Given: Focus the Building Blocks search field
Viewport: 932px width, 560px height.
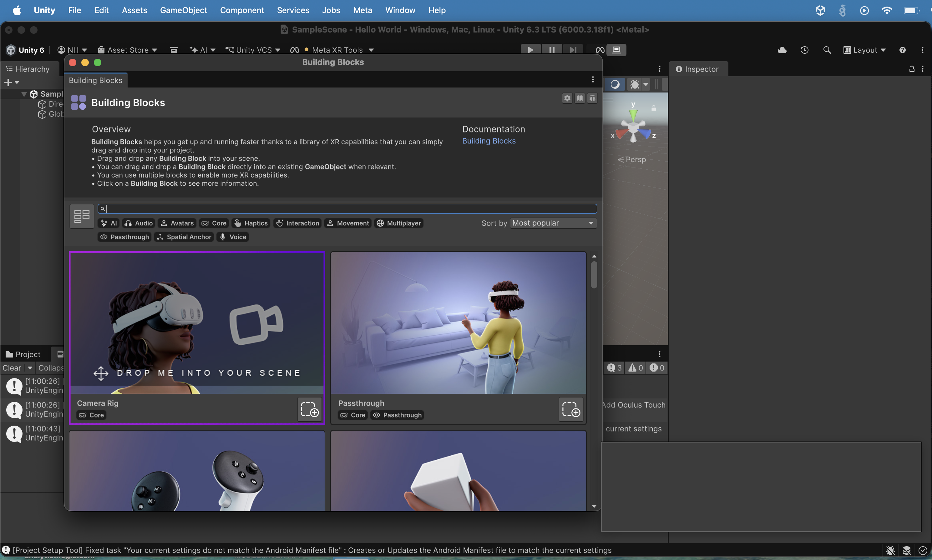Looking at the screenshot, I should pos(347,209).
